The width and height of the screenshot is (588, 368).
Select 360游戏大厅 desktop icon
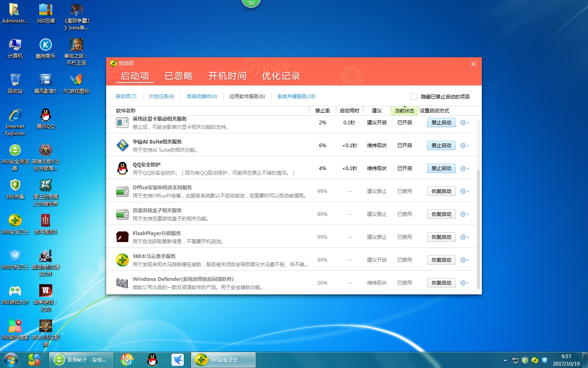click(15, 295)
